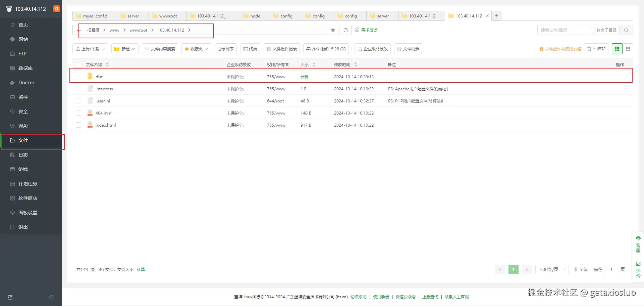
Task: Check the dist folder checkbox
Action: click(78, 77)
